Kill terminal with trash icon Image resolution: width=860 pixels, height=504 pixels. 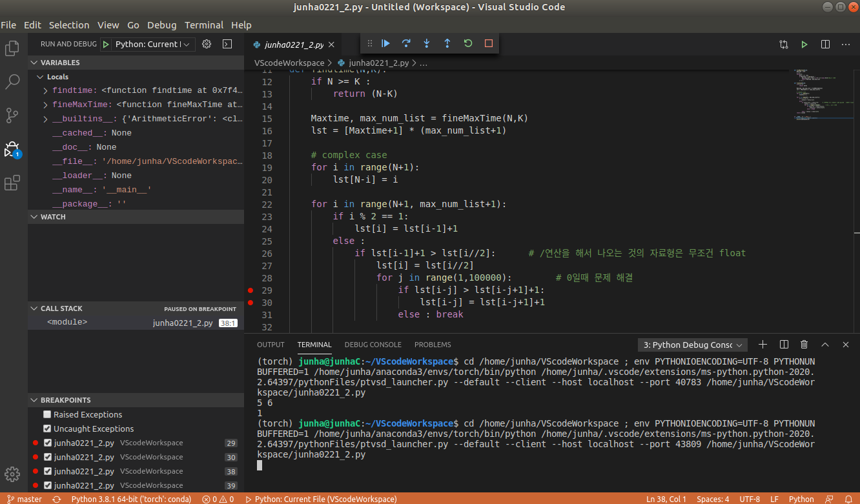click(x=804, y=345)
